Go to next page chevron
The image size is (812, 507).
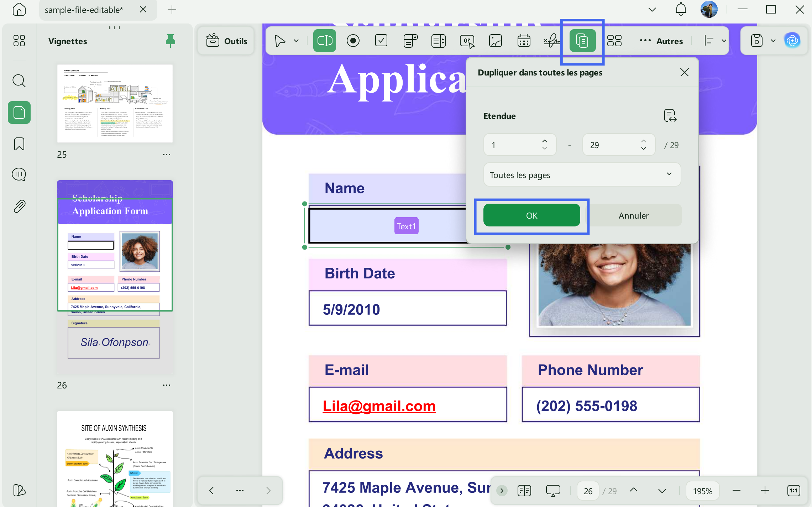click(662, 491)
